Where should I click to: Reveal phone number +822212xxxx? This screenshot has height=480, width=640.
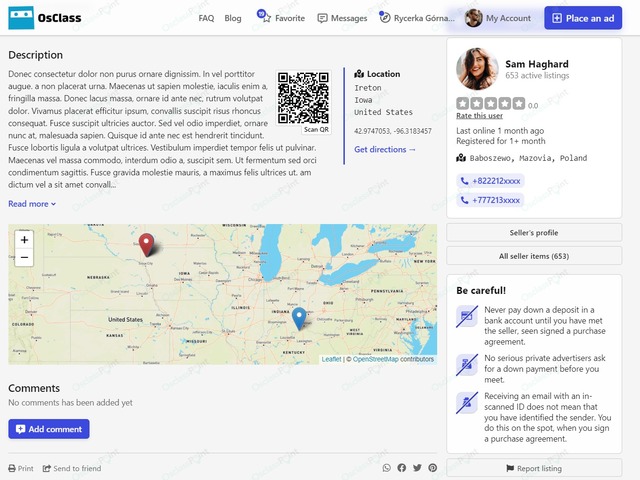coord(490,181)
